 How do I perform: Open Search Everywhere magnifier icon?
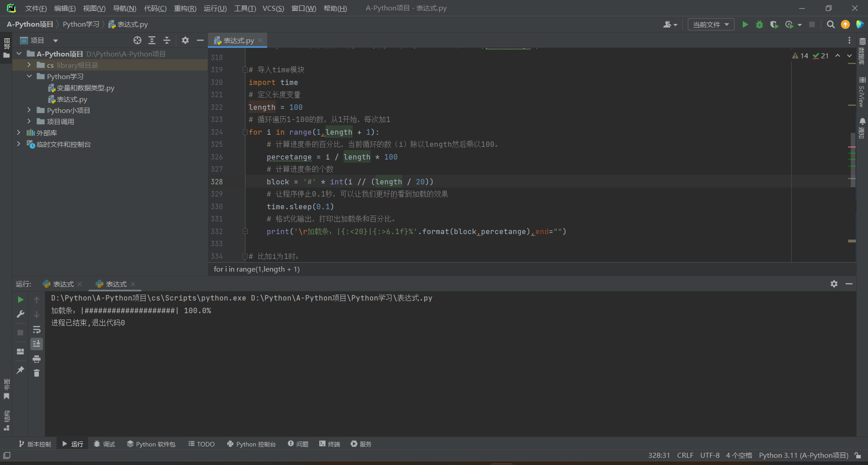pyautogui.click(x=830, y=24)
